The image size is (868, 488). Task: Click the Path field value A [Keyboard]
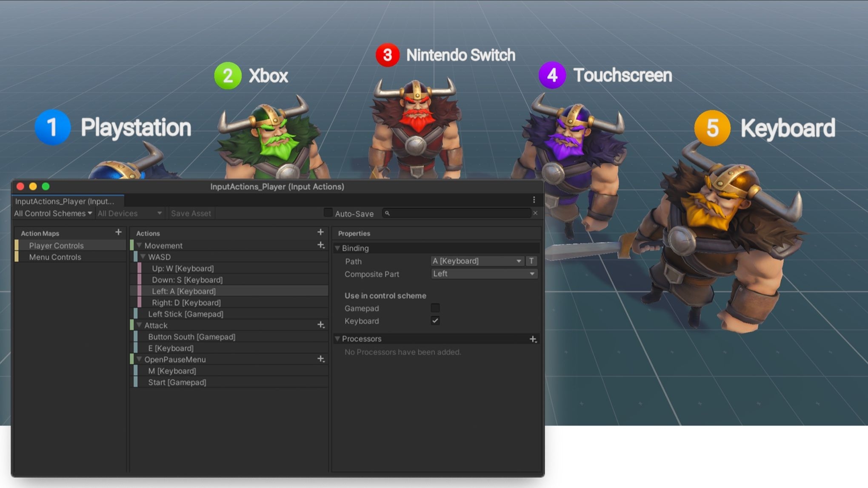point(474,261)
